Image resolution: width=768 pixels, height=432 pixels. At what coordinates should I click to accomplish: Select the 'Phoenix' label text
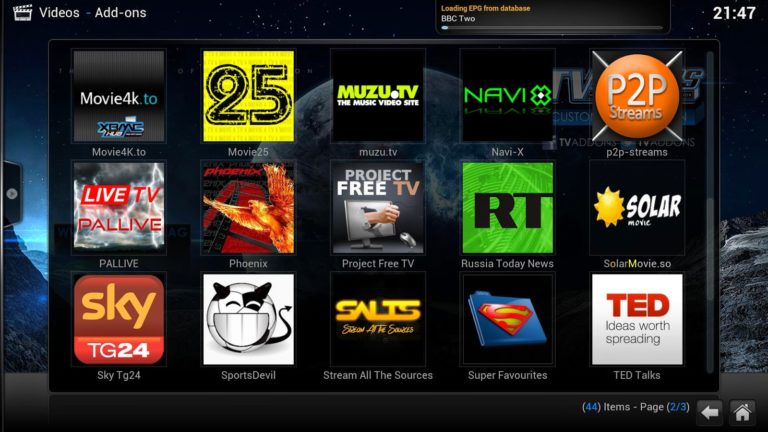[248, 264]
